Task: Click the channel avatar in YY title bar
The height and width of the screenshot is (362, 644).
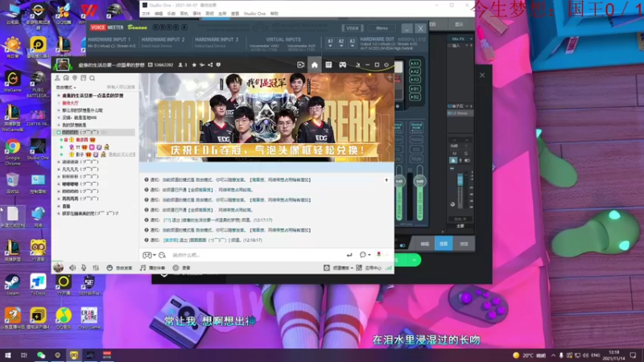Action: (x=63, y=65)
